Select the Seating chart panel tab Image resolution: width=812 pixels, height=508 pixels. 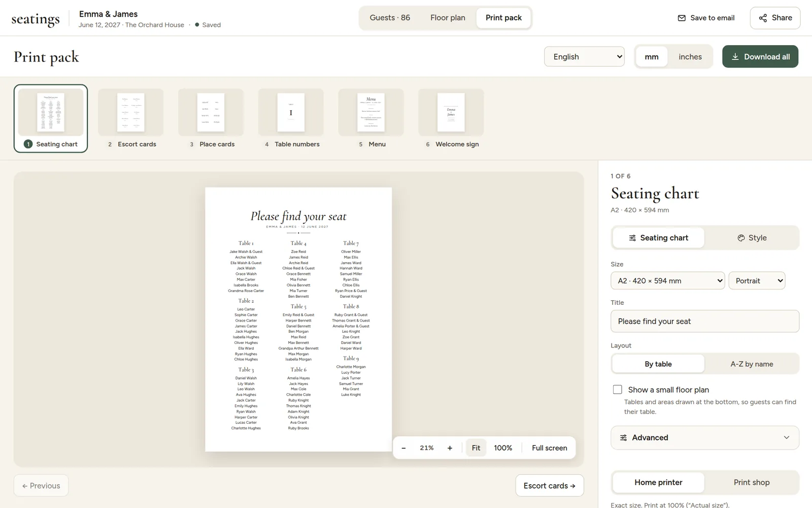coord(658,238)
